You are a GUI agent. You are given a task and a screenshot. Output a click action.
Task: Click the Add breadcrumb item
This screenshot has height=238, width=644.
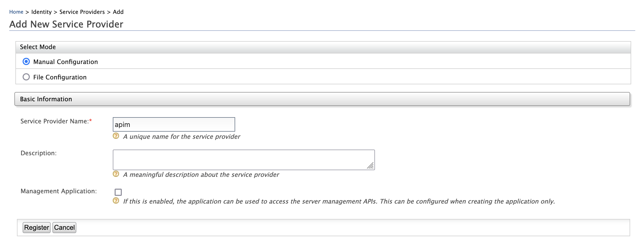coord(119,12)
